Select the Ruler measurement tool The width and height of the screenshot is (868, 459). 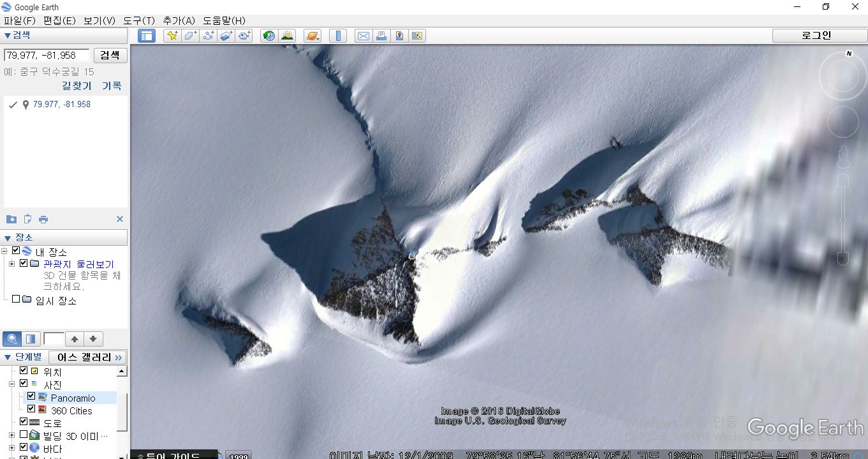click(338, 36)
